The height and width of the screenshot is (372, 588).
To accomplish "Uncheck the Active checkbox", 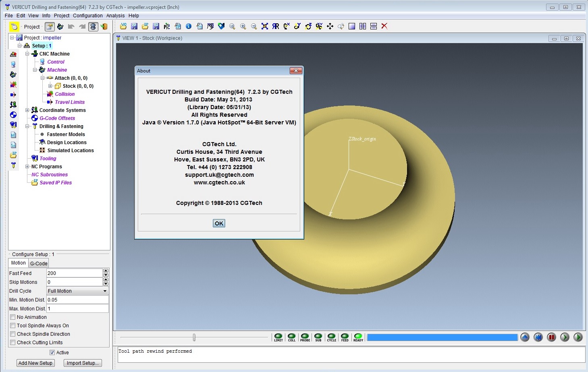I will [52, 353].
